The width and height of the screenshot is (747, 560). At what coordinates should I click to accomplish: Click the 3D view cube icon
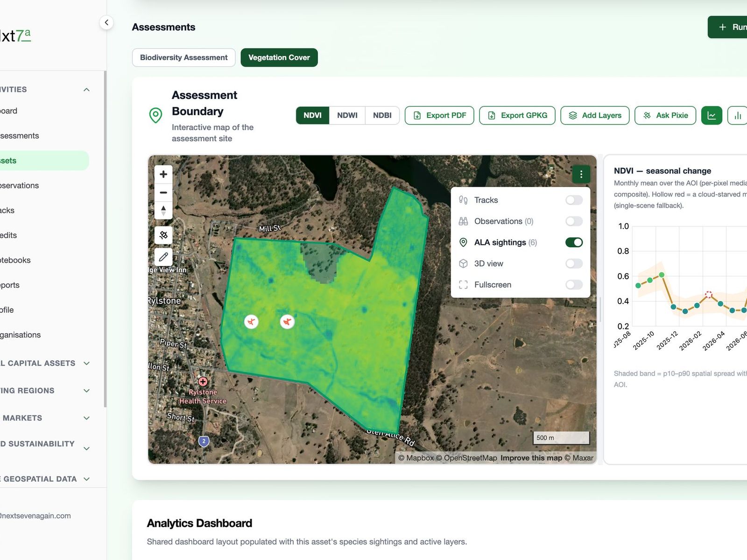(x=463, y=264)
